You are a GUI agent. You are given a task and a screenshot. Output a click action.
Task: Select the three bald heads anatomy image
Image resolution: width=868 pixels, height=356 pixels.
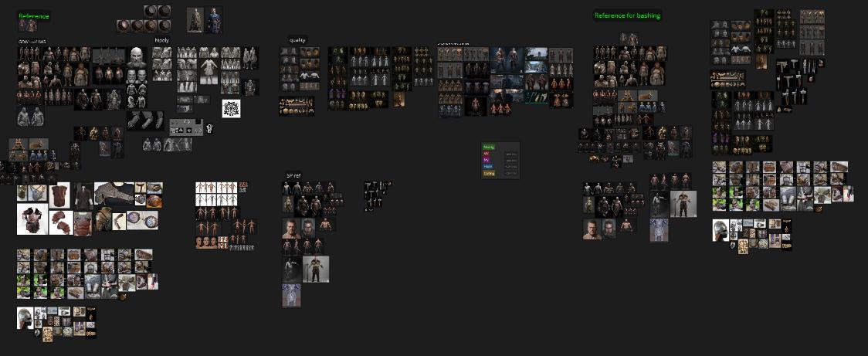[206, 242]
